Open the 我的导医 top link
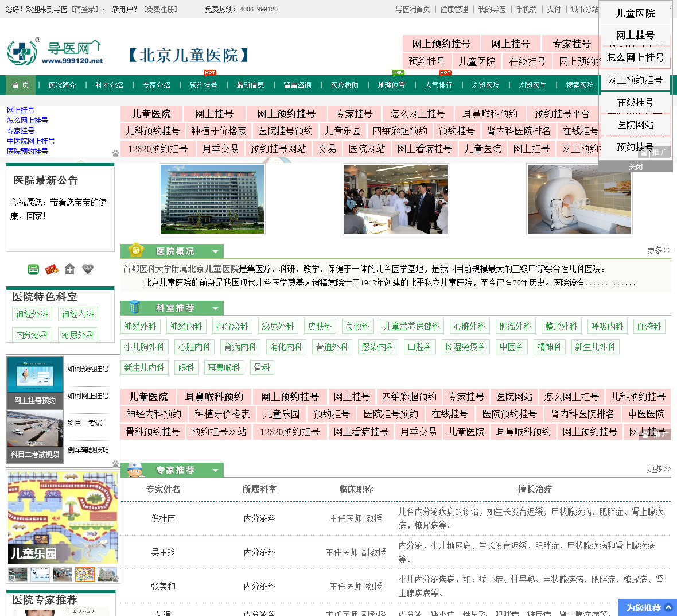Screen dimensions: 677x616 (x=492, y=9)
